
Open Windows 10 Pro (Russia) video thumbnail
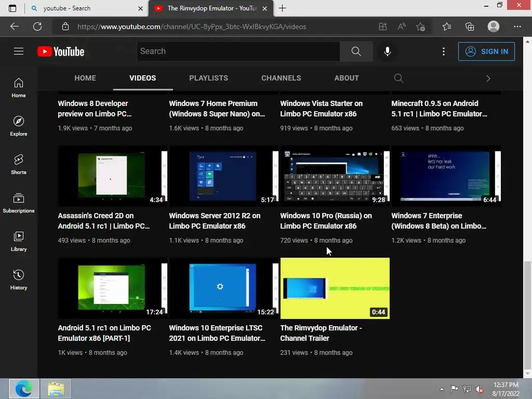click(335, 176)
